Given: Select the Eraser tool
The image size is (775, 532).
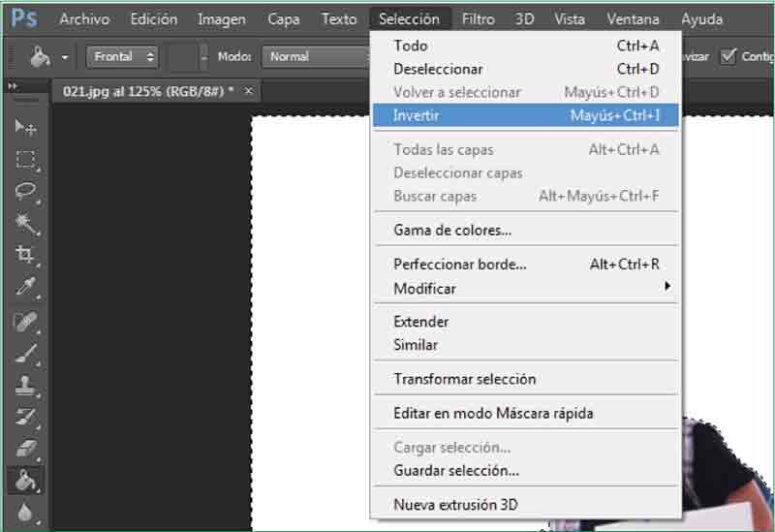Looking at the screenshot, I should [25, 449].
